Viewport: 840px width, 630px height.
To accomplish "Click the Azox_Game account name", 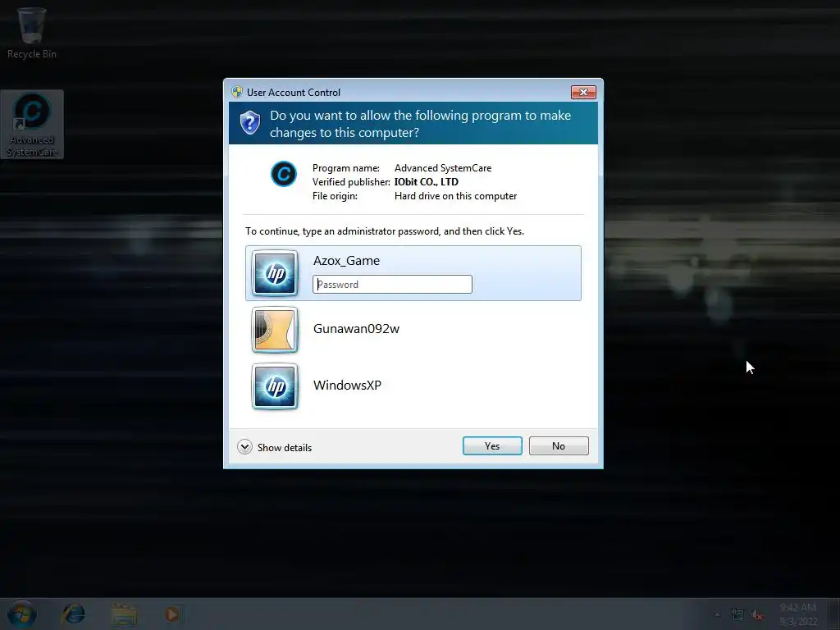I will [x=347, y=261].
